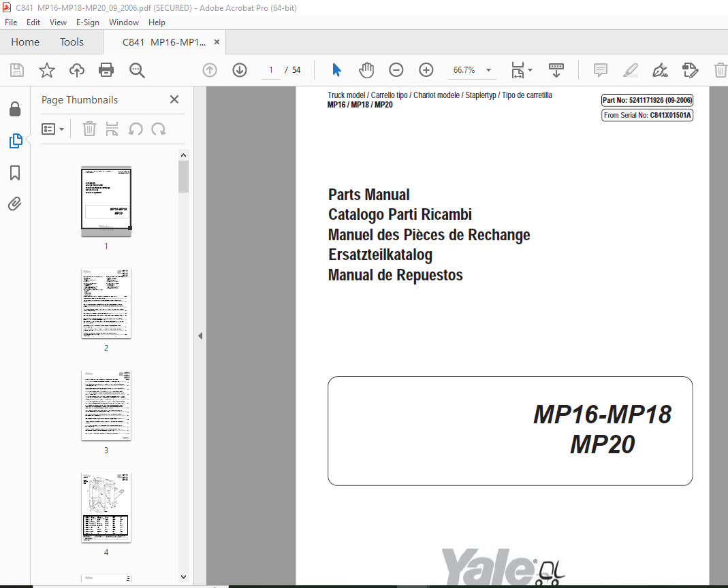Click 'Catalogo Parti Ricambi' text
The height and width of the screenshot is (588, 728).
(x=400, y=214)
